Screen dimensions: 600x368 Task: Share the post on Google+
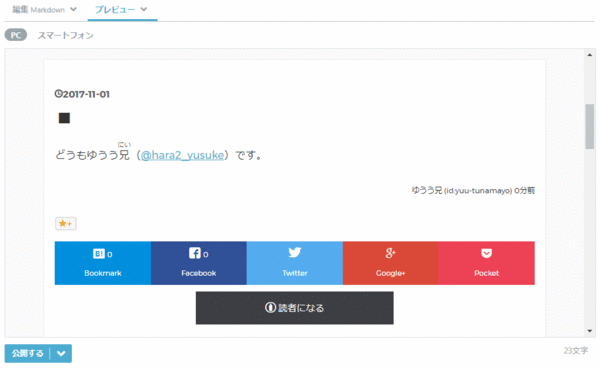391,263
